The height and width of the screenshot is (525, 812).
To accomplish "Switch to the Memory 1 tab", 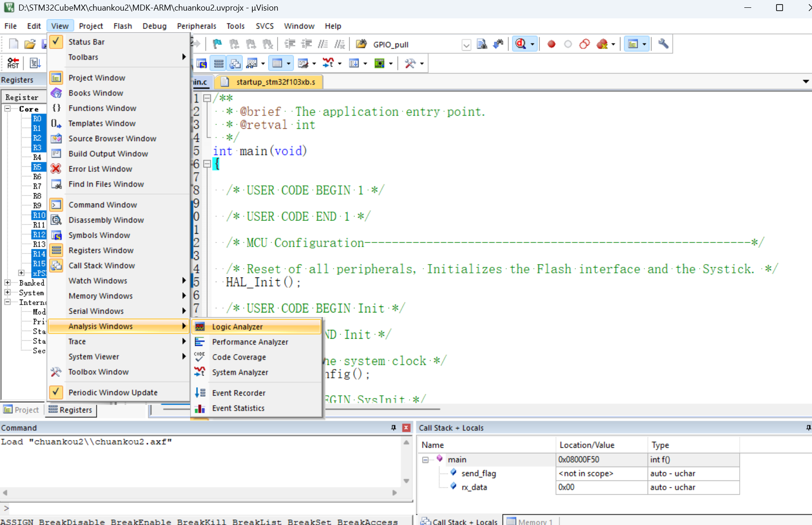I will [530, 521].
